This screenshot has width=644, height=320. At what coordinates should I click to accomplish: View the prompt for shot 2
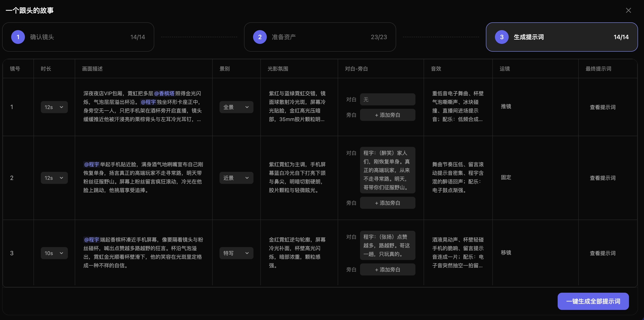coord(603,178)
